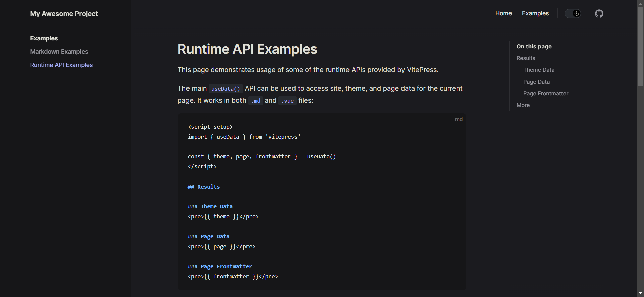Open Markdown Examples in the sidebar
This screenshot has height=297, width=644.
click(x=59, y=52)
